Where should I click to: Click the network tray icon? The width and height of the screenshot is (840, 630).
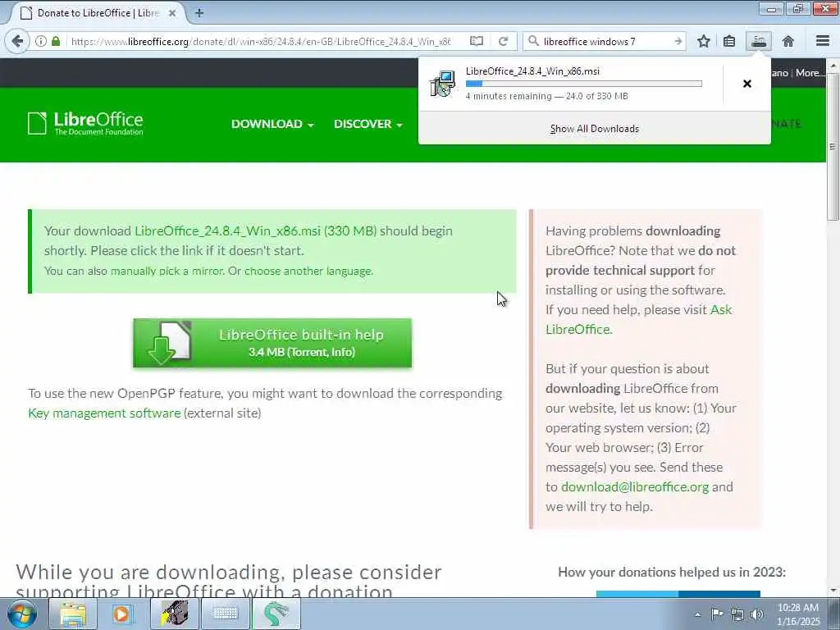[737, 614]
